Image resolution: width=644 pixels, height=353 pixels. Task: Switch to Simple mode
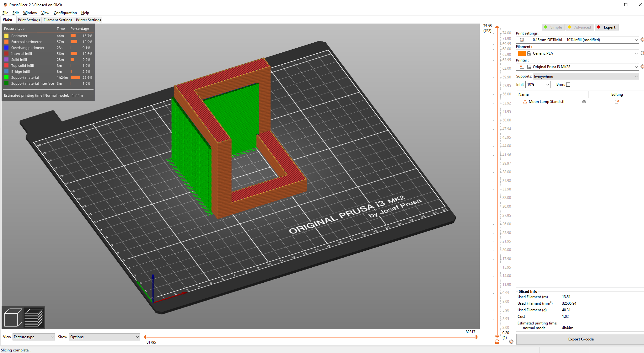553,27
